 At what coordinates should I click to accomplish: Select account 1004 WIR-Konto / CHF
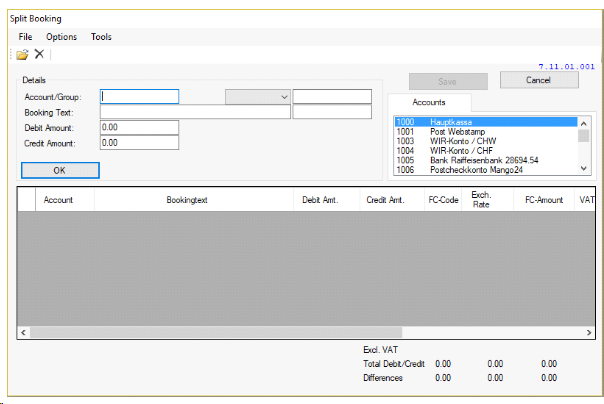[486, 151]
